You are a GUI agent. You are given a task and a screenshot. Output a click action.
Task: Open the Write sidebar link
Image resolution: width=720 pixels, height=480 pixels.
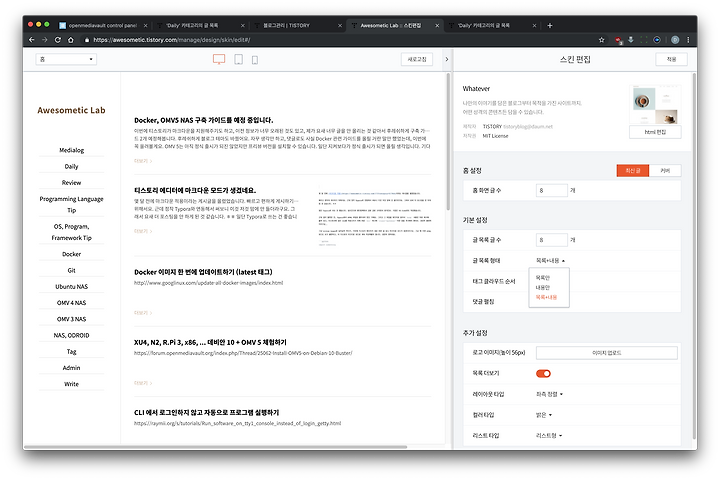pos(72,384)
